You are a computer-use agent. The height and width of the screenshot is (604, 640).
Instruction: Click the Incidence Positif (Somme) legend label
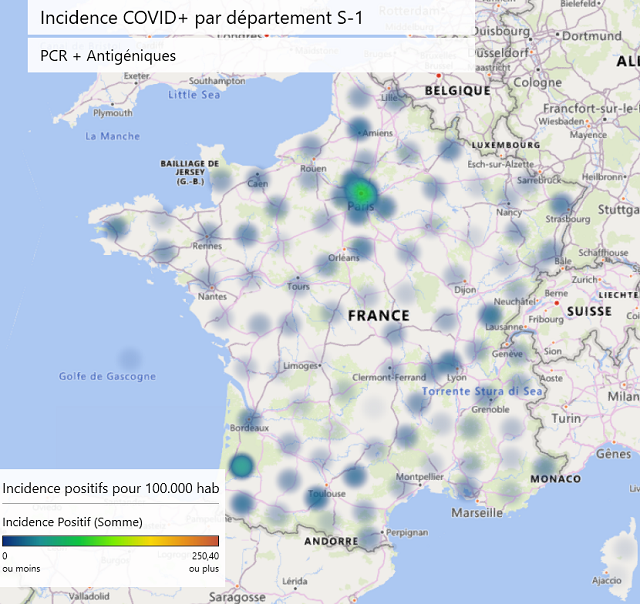pos(72,522)
